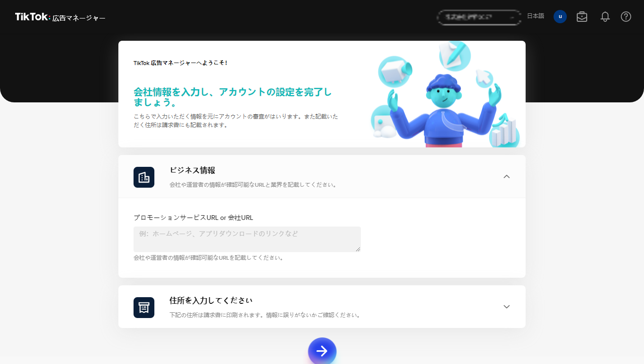The image size is (644, 364).
Task: Click the blue next arrow button
Action: coord(322,351)
